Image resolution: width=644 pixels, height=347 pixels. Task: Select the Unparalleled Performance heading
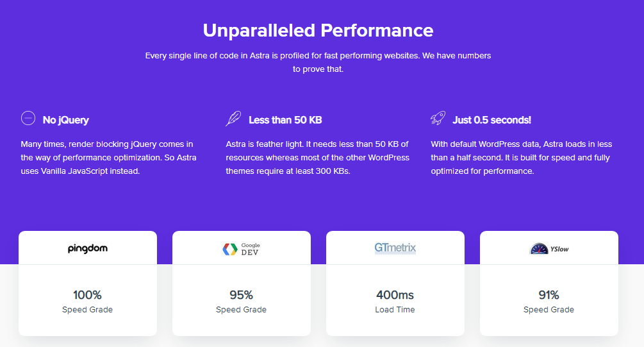(x=318, y=30)
